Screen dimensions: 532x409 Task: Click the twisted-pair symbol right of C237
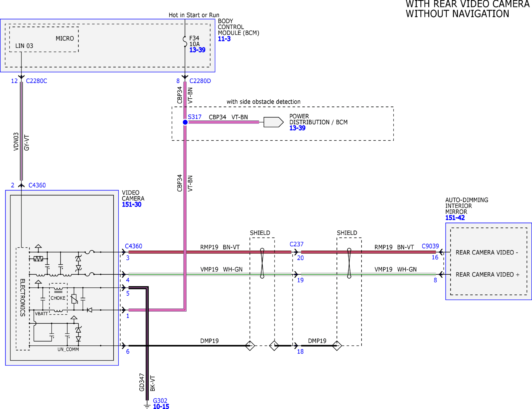(x=349, y=263)
